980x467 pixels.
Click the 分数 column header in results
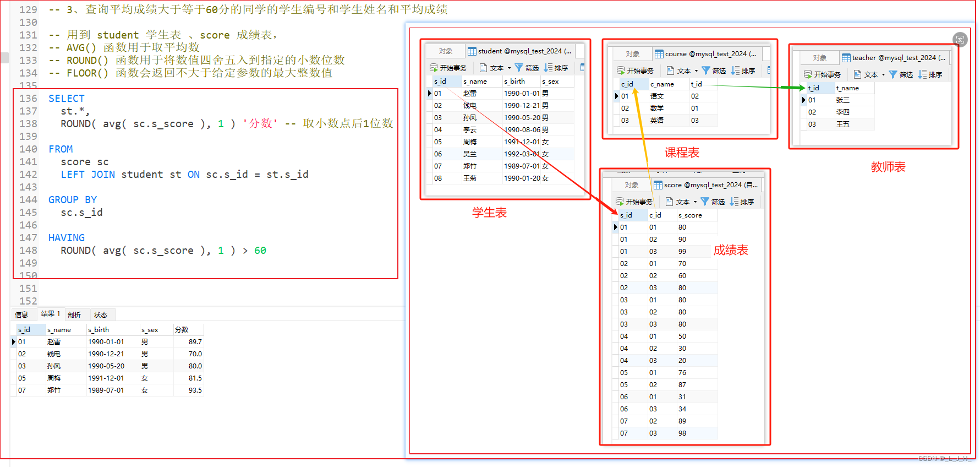coord(188,329)
